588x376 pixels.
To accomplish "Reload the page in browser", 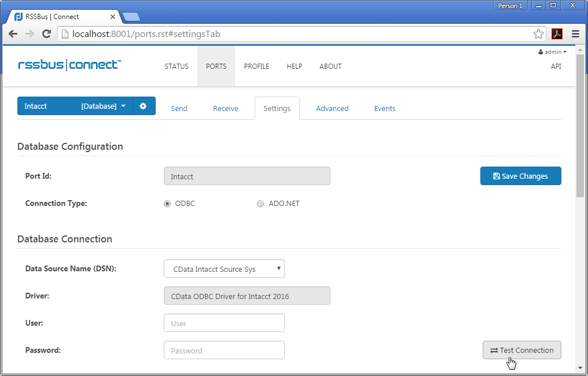I will pyautogui.click(x=47, y=34).
